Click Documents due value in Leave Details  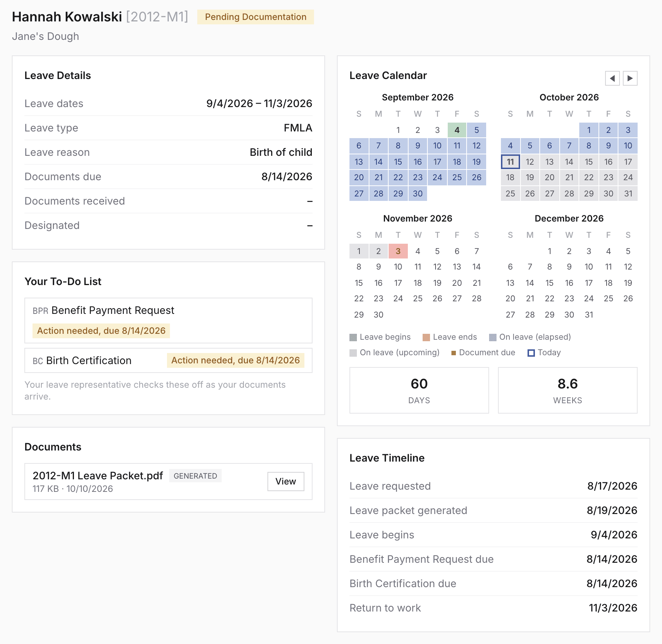click(287, 177)
